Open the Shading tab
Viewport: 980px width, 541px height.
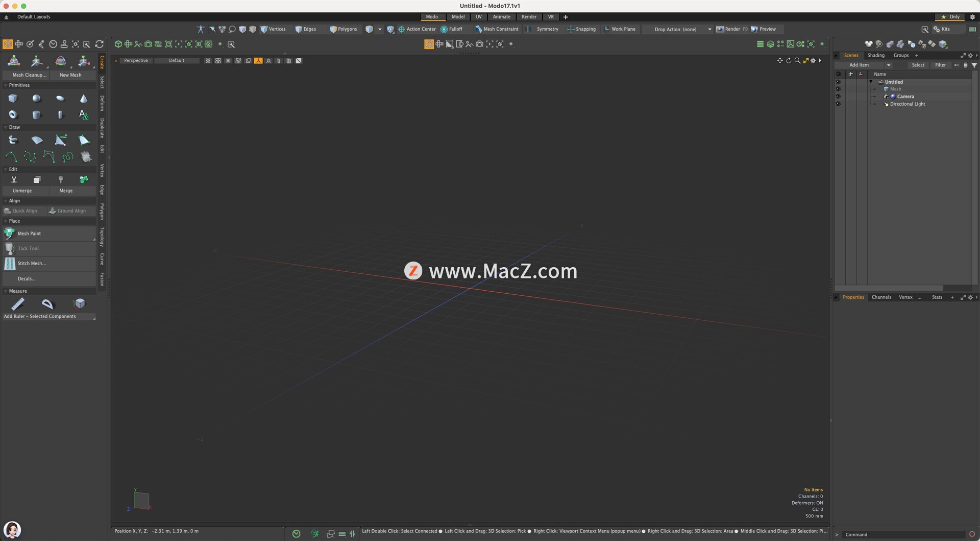tap(876, 55)
